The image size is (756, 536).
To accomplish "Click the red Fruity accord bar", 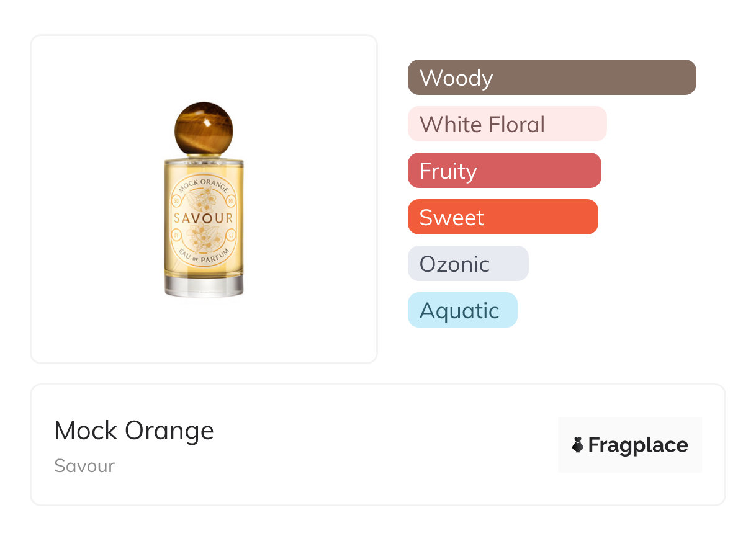I will point(504,171).
